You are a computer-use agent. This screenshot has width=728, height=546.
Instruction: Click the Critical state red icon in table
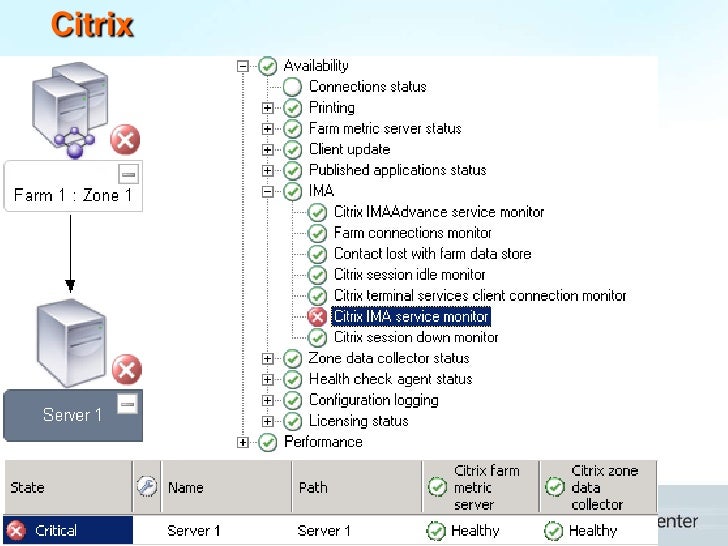coord(16,531)
